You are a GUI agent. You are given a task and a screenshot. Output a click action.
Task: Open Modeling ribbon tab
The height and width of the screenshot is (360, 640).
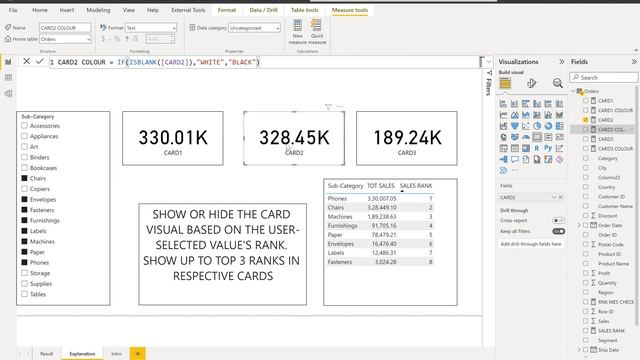[98, 10]
